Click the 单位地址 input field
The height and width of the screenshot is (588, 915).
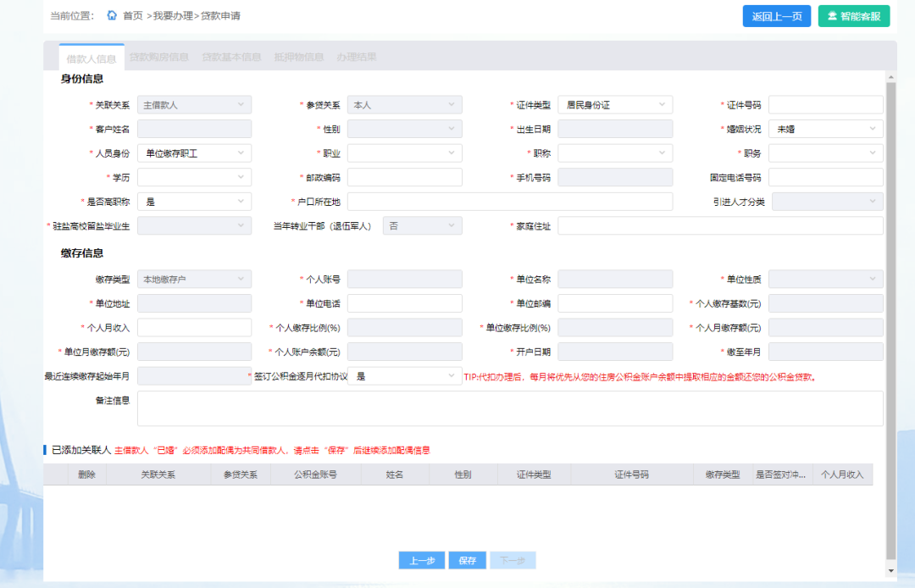click(x=194, y=303)
